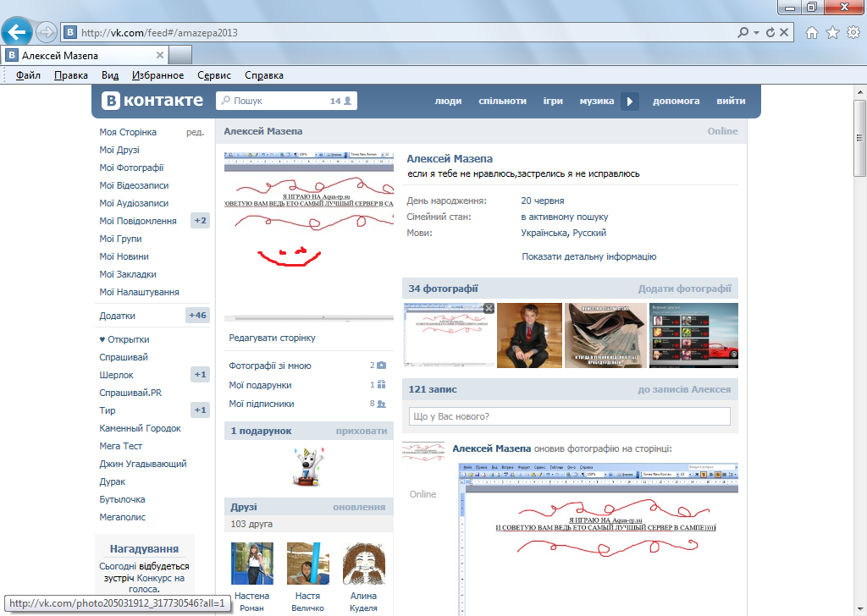The width and height of the screenshot is (867, 616).
Task: Open the Сервис menu
Action: click(x=214, y=75)
